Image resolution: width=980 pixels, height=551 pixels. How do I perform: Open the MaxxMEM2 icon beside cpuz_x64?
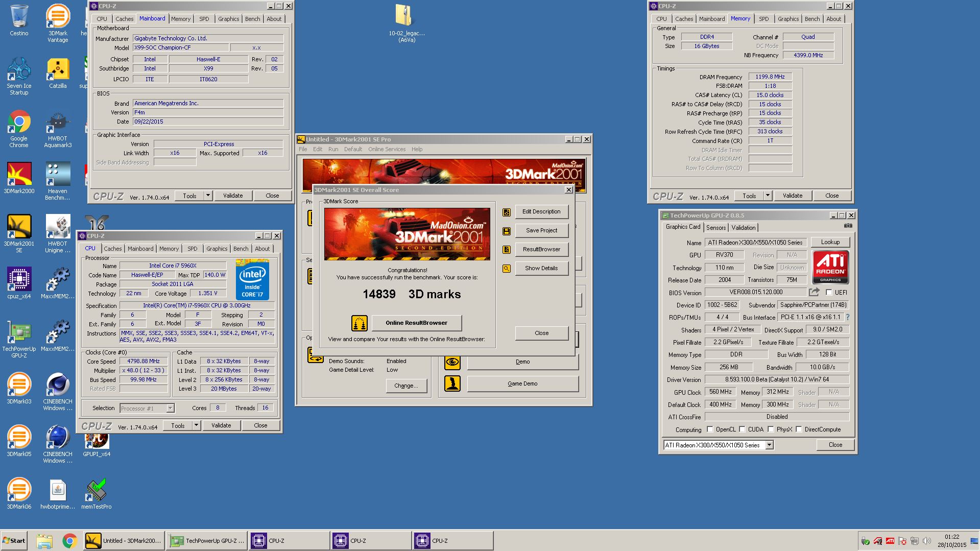58,283
